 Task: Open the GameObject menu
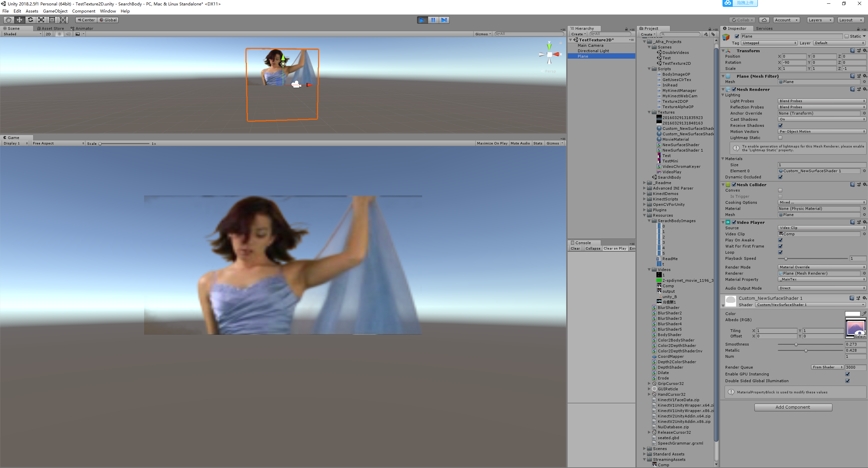point(55,11)
